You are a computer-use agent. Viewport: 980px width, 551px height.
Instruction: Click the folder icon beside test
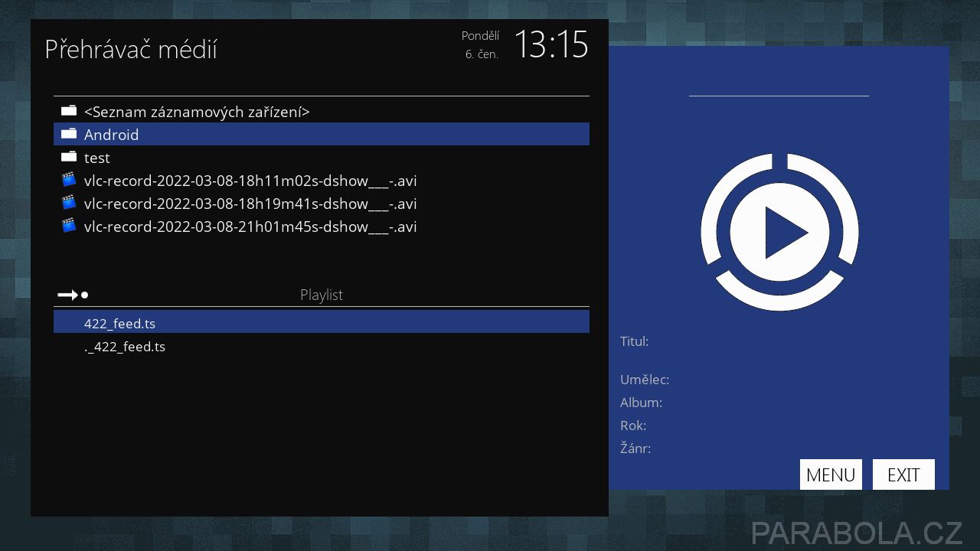69,157
